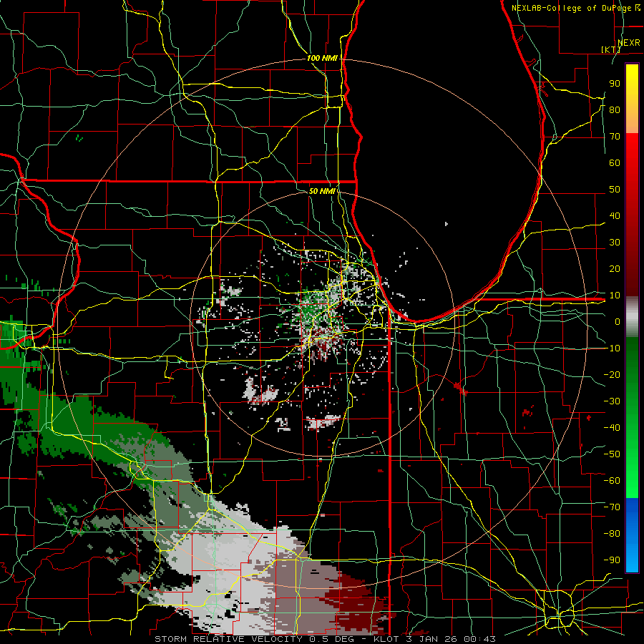Viewport: 644px width, 644px height.
Task: Click the positive 30 value on velocity scale
Action: tap(615, 243)
